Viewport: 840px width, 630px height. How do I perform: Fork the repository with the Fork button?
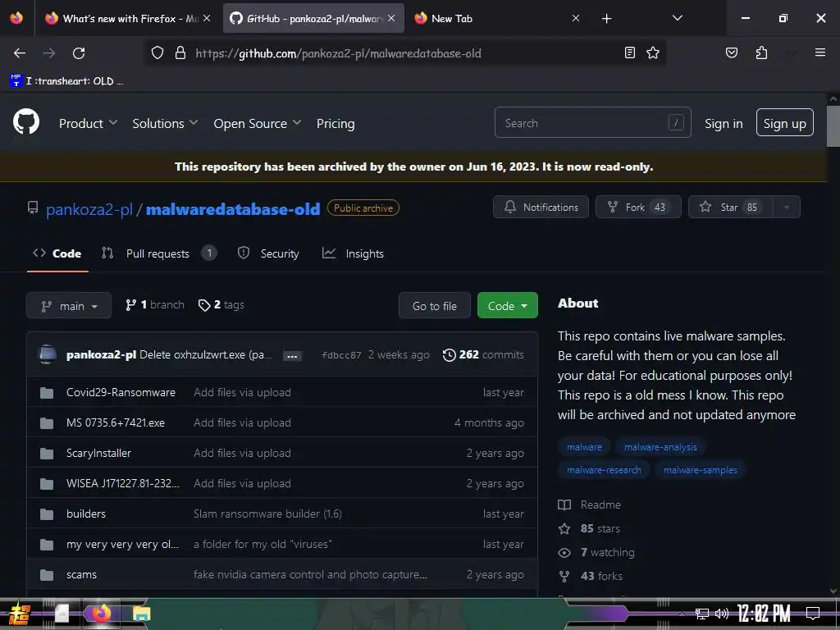pyautogui.click(x=638, y=207)
